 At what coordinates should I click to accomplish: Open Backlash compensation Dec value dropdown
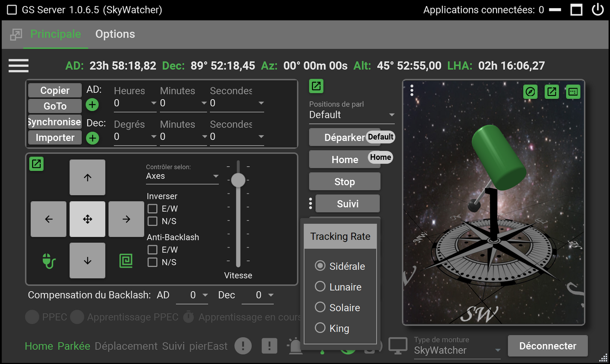pos(258,295)
